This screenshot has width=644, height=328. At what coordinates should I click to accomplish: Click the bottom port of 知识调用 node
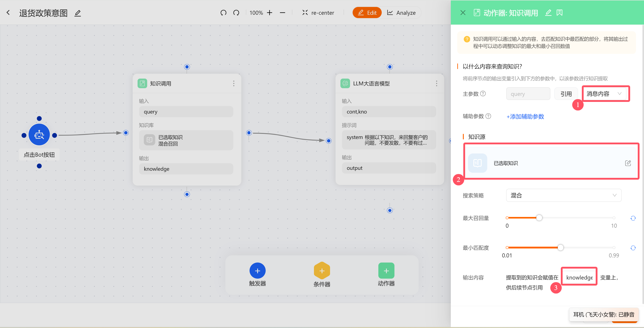tap(187, 194)
